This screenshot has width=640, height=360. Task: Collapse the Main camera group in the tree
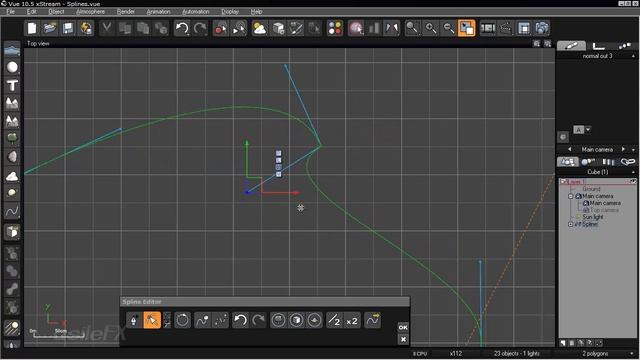[571, 196]
